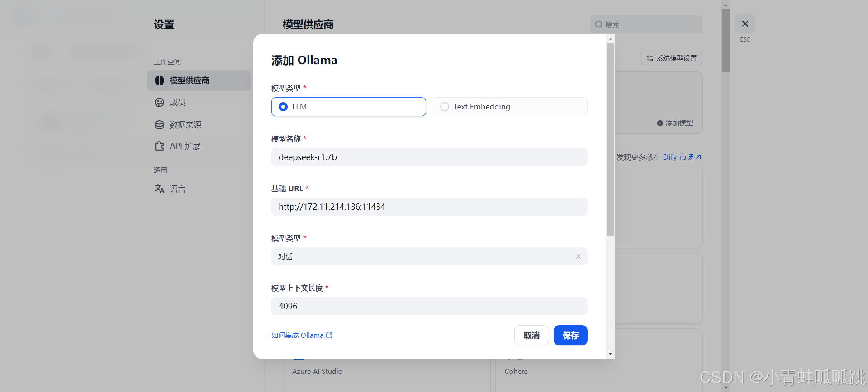Click the context length field showing 4096
Image resolution: width=868 pixels, height=392 pixels.
(x=429, y=306)
